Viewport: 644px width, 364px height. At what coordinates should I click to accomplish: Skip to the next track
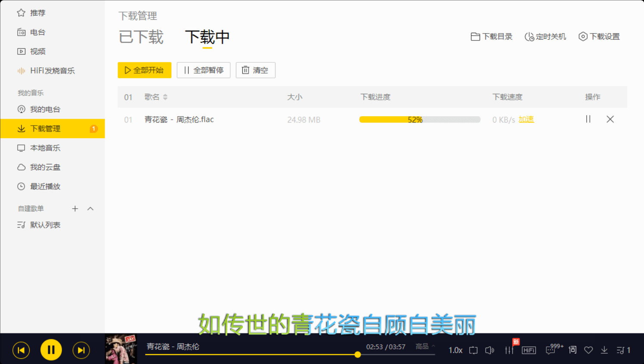pos(81,350)
